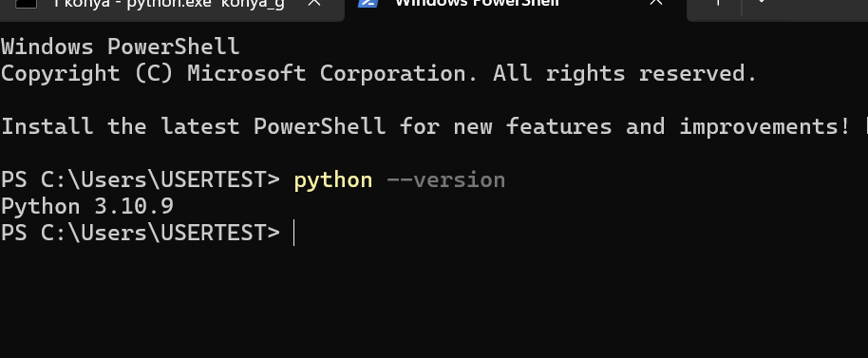868x358 pixels.
Task: Click the empty terminal area below the prompt
Action: click(x=434, y=302)
